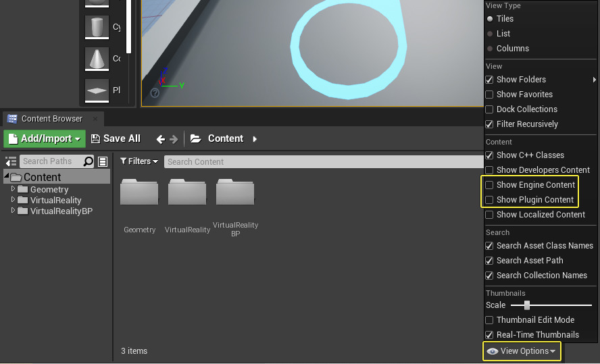
Task: Enable Dock Collections
Action: click(489, 109)
